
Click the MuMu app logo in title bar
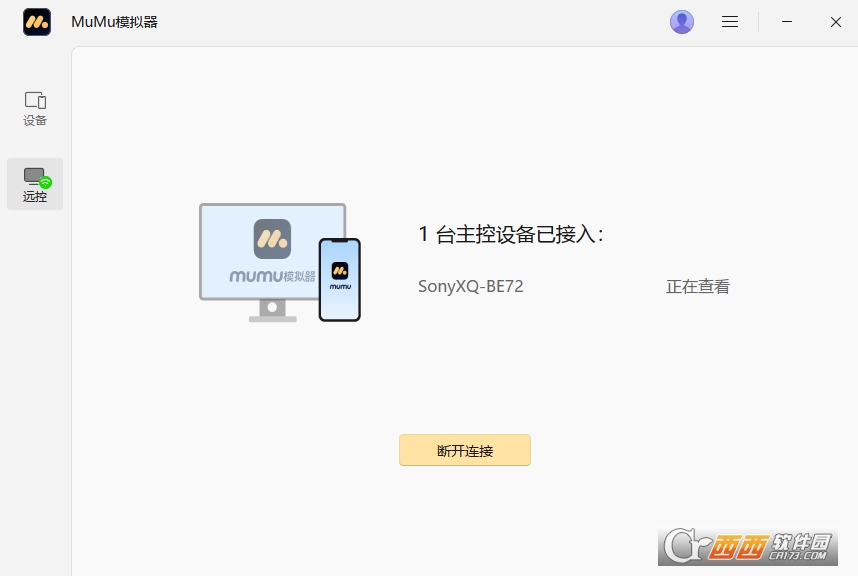(x=37, y=22)
